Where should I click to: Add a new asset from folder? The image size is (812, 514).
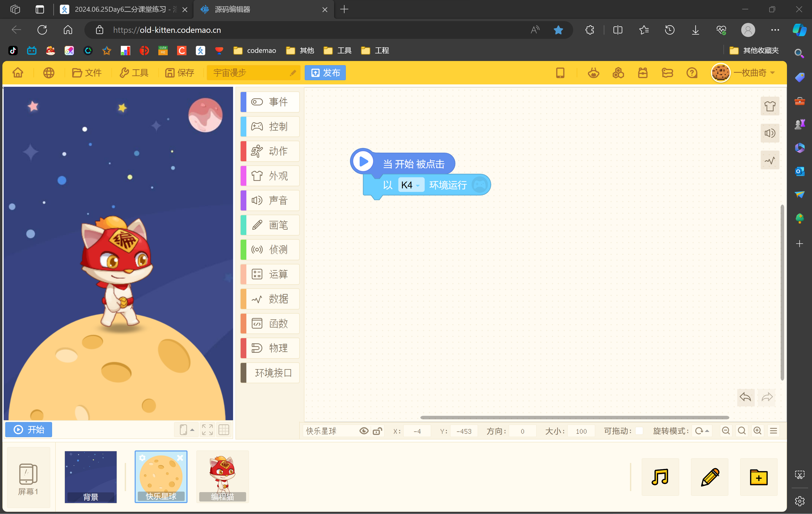coord(759,477)
